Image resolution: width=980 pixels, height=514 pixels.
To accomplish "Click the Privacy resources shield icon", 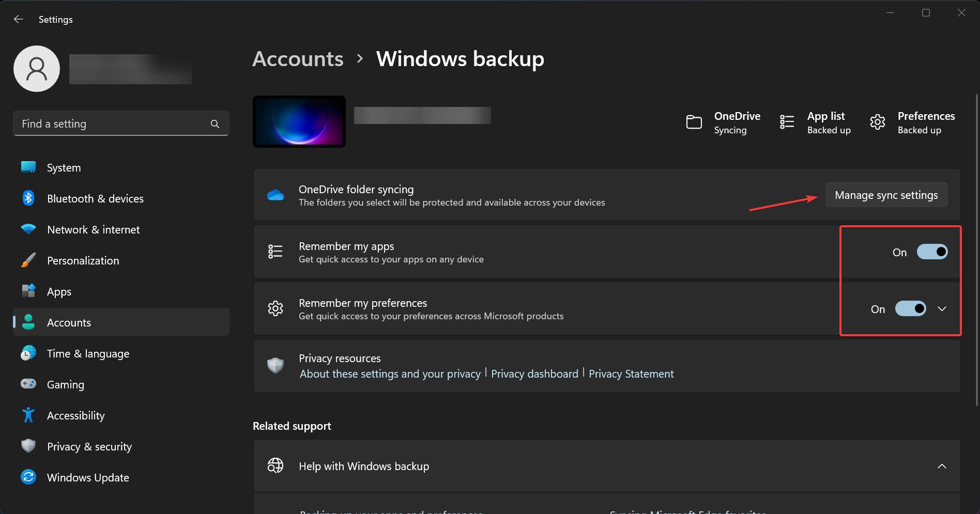I will [275, 366].
